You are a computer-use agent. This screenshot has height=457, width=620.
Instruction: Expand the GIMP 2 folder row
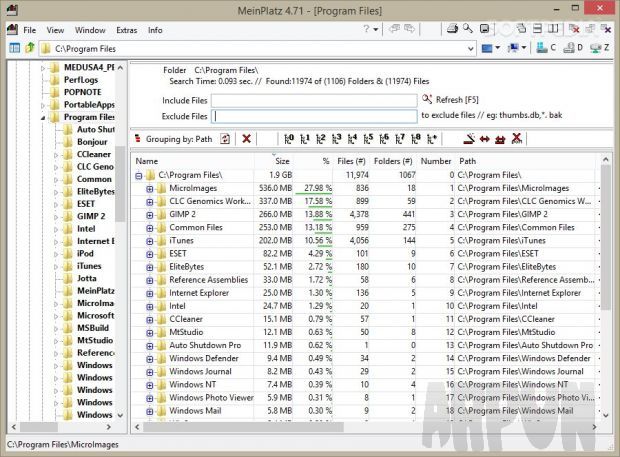[x=149, y=215]
